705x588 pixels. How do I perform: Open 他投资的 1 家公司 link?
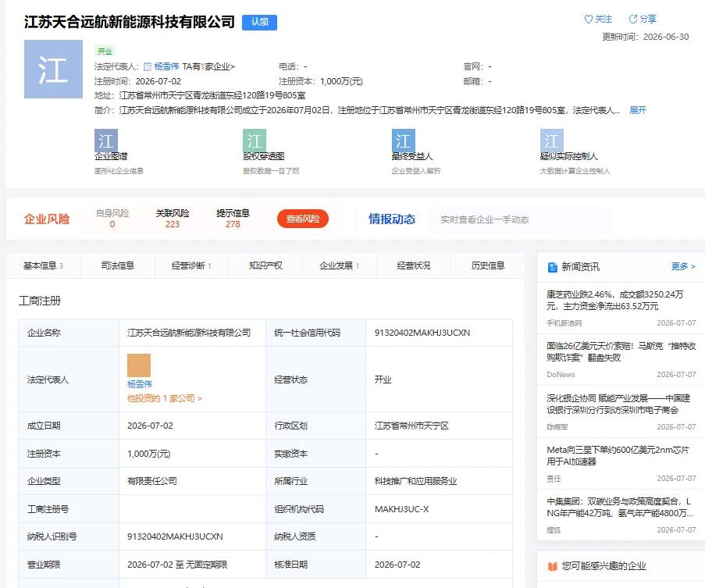(x=165, y=398)
